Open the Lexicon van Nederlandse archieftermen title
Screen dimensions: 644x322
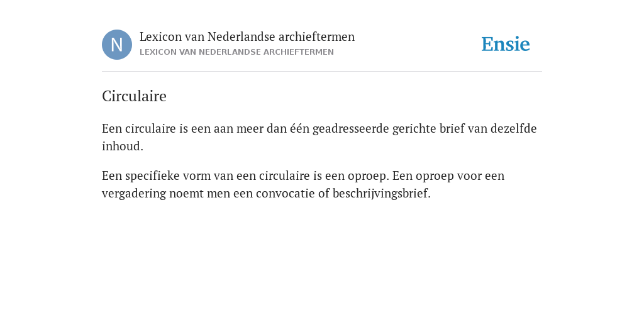pos(247,36)
